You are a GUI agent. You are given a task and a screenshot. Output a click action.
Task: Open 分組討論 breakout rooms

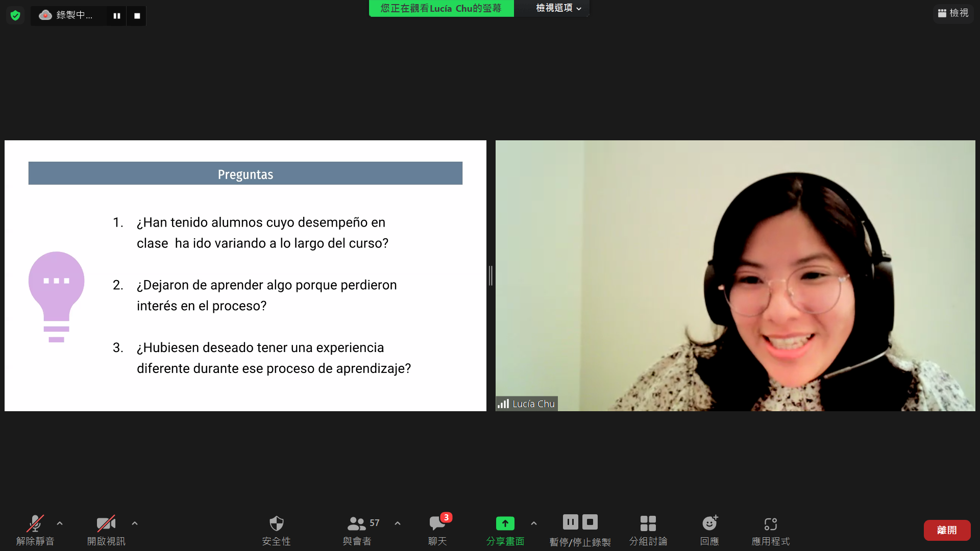pyautogui.click(x=648, y=531)
